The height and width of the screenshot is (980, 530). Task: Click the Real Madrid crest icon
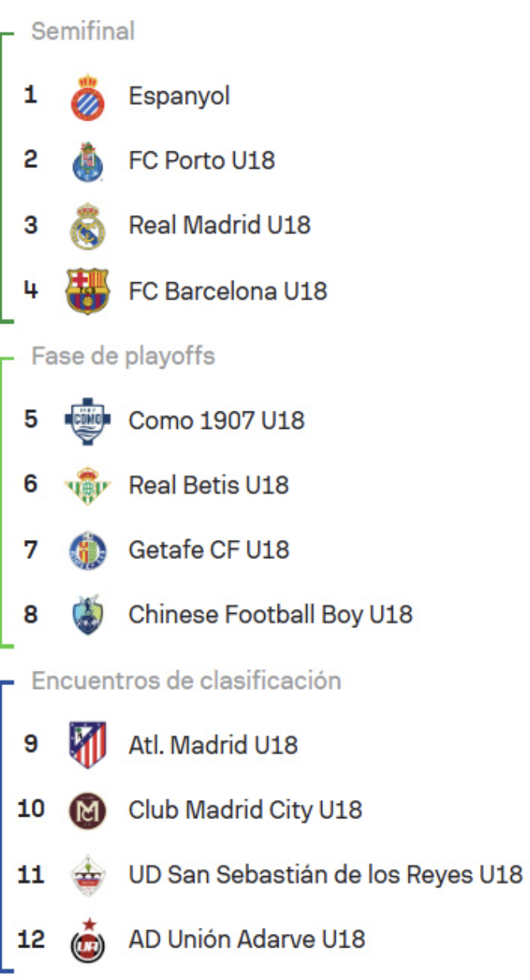point(87,226)
